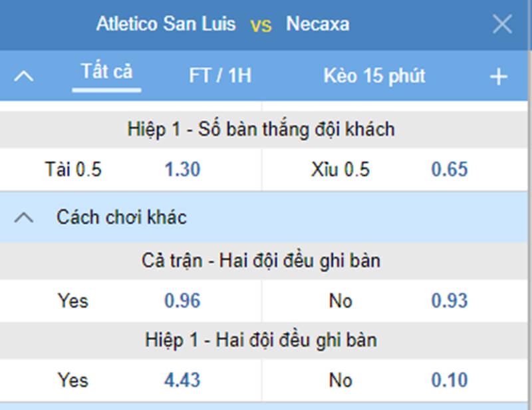Click the Hiệp 1 - Hai đội đều ghi bàn header
532x410 pixels.
point(261,340)
